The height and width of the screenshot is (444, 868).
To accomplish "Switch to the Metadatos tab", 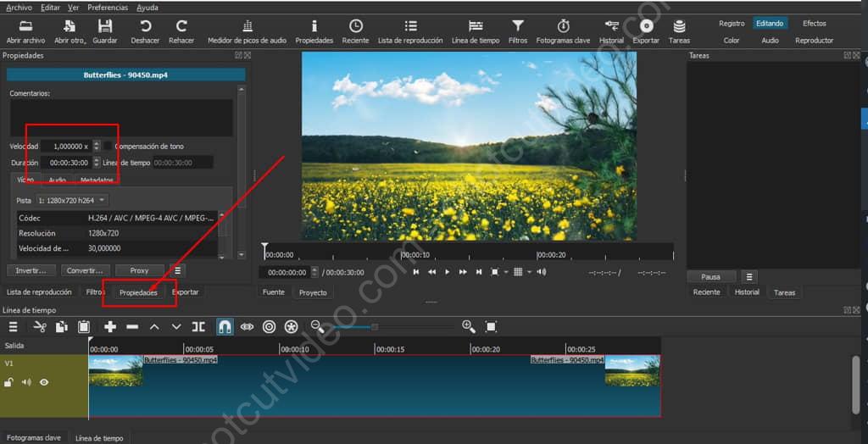I will pyautogui.click(x=97, y=180).
